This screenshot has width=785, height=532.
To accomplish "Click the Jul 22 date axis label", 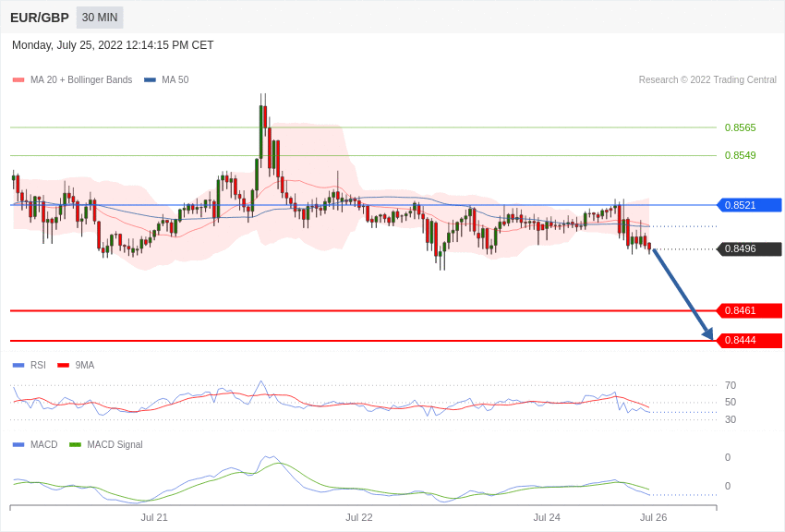I will (x=359, y=517).
